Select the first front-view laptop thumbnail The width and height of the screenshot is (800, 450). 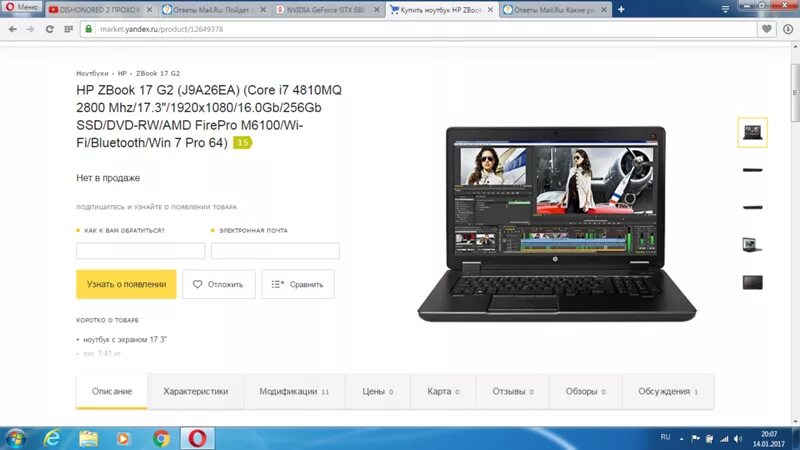(x=753, y=132)
